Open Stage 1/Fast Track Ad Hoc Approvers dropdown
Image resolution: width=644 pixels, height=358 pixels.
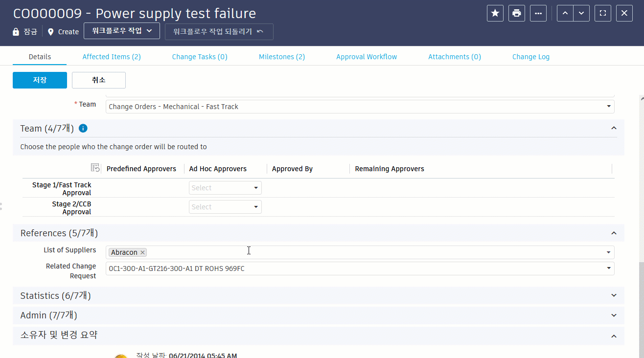coord(225,188)
